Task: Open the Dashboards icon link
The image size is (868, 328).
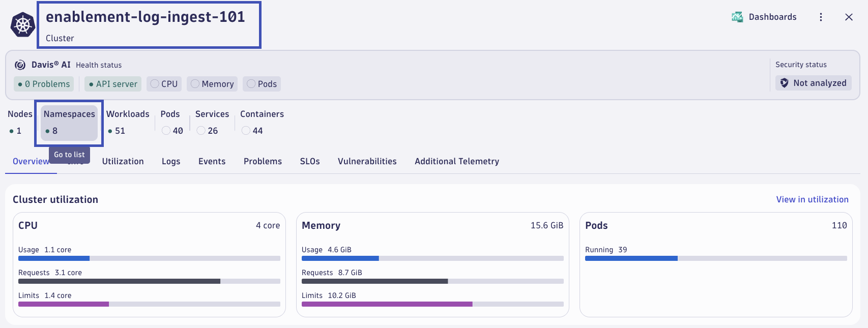Action: coord(737,17)
